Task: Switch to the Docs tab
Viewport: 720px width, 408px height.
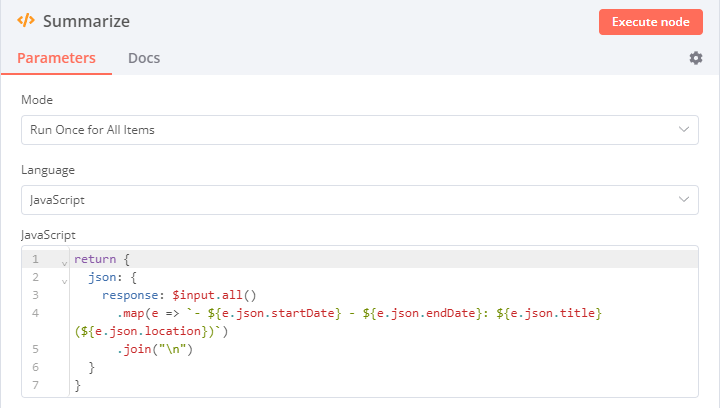Action: pos(144,58)
